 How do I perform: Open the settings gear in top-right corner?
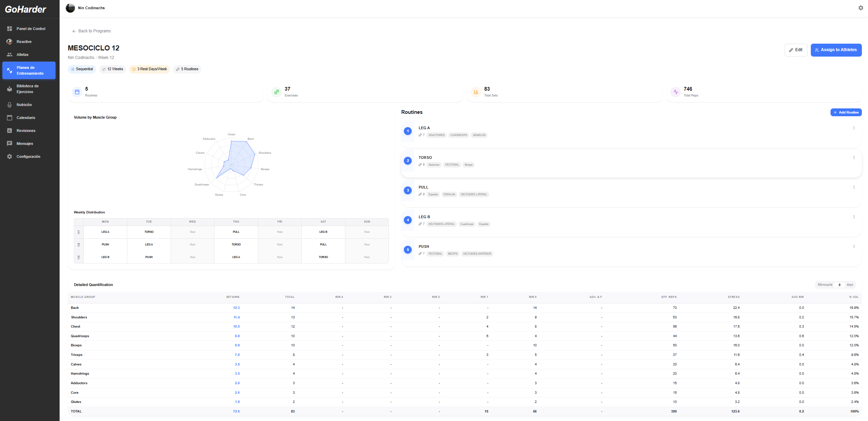(861, 8)
